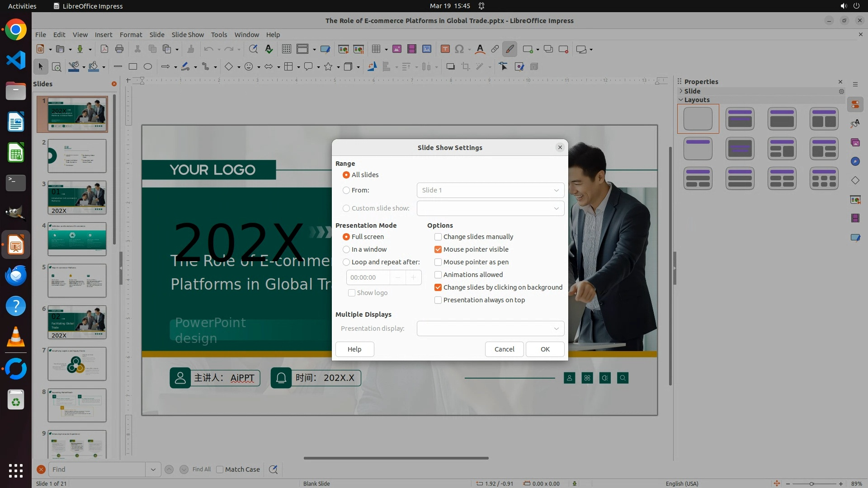The height and width of the screenshot is (488, 868).
Task: Click the Cancel button in dialog
Action: click(504, 349)
